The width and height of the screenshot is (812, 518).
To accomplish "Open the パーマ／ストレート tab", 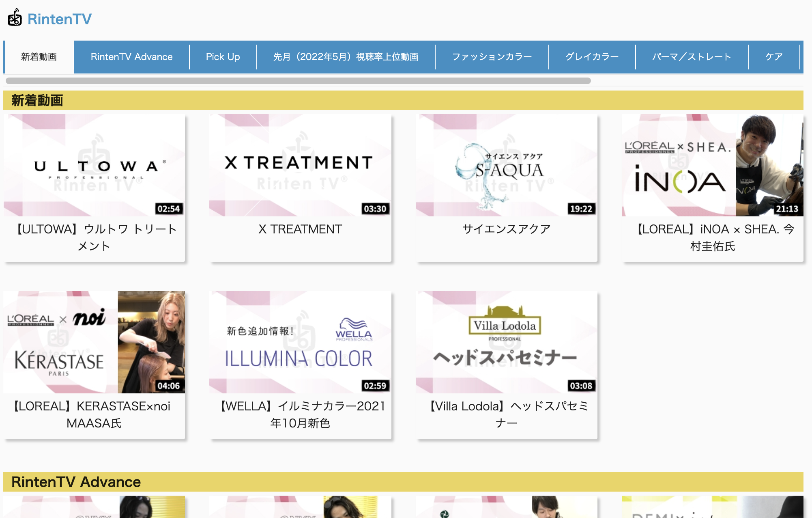I will (692, 57).
